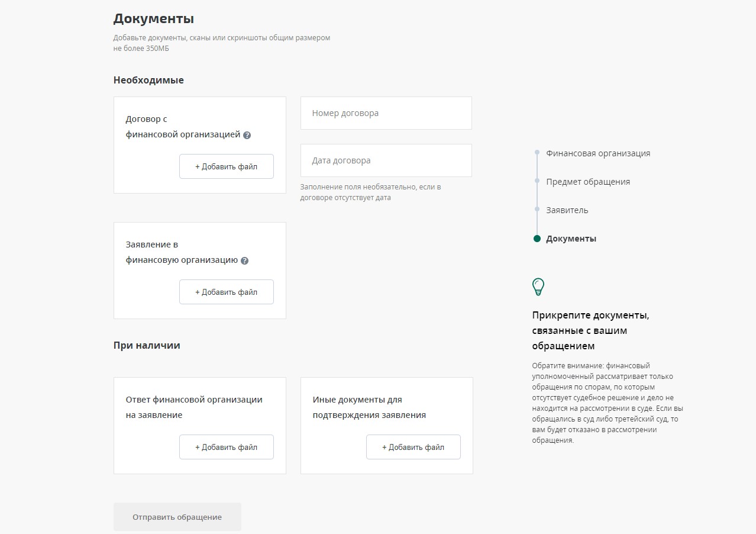Add file for "Ответ финансовой организации на заявление"
756x534 pixels.
tap(226, 447)
